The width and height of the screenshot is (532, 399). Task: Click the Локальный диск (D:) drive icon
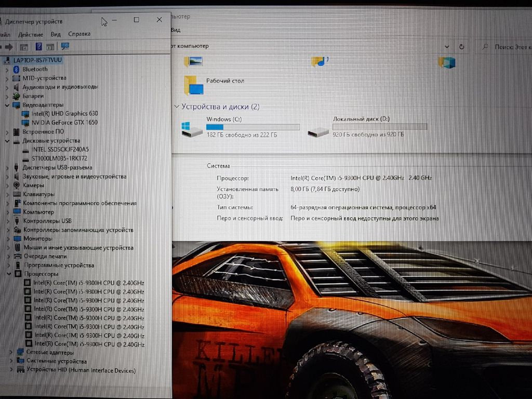(x=318, y=131)
